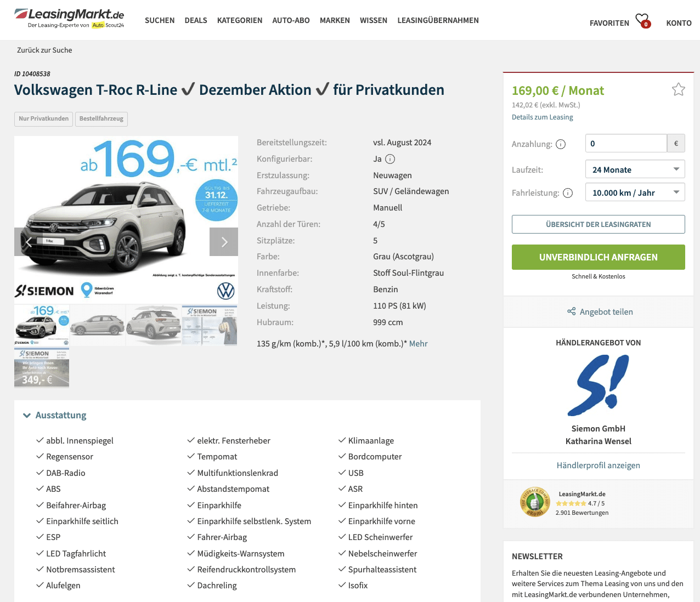700x602 pixels.
Task: Click the share icon beside Angebot teilen
Action: (x=572, y=311)
